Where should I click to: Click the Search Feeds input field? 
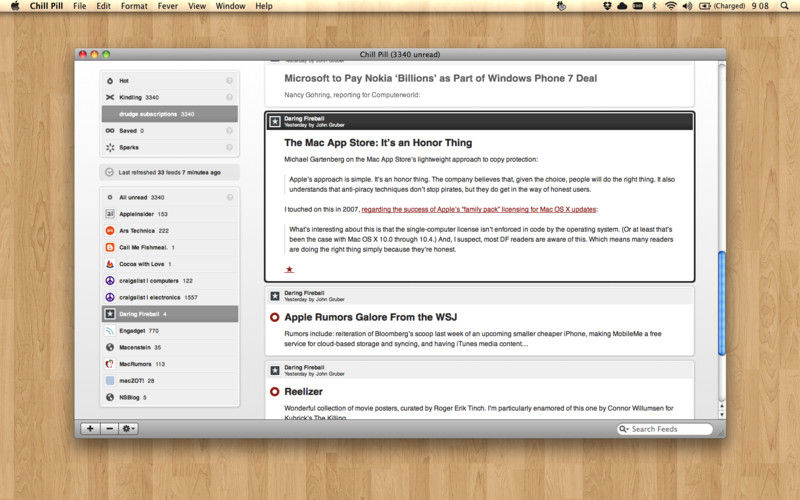(665, 429)
